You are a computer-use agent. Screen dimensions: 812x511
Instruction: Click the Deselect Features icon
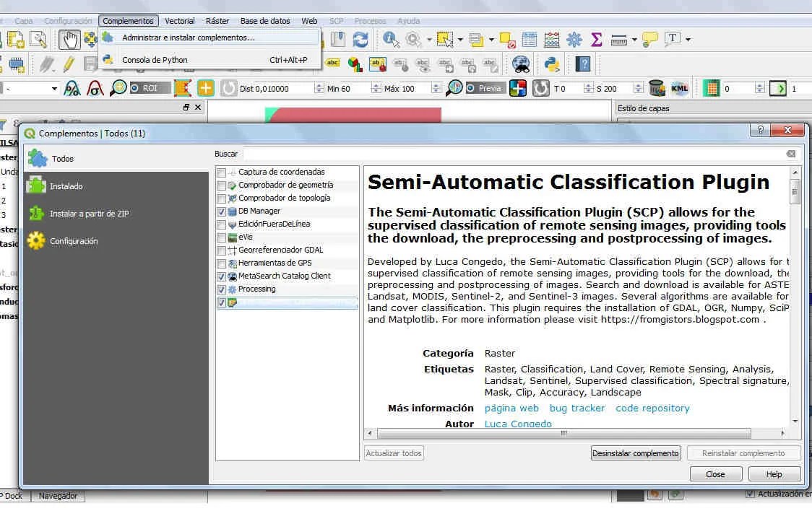507,40
